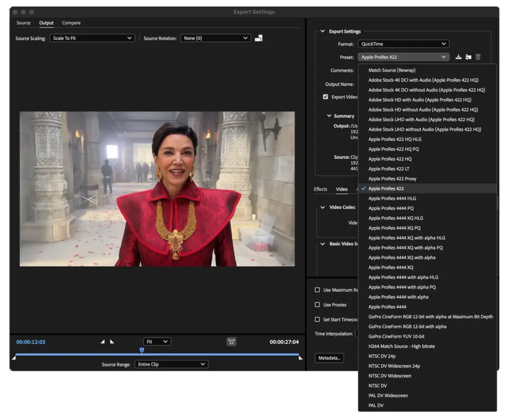This screenshot has height=420, width=508.
Task: Click the Set In Point triangle
Action: [103, 342]
